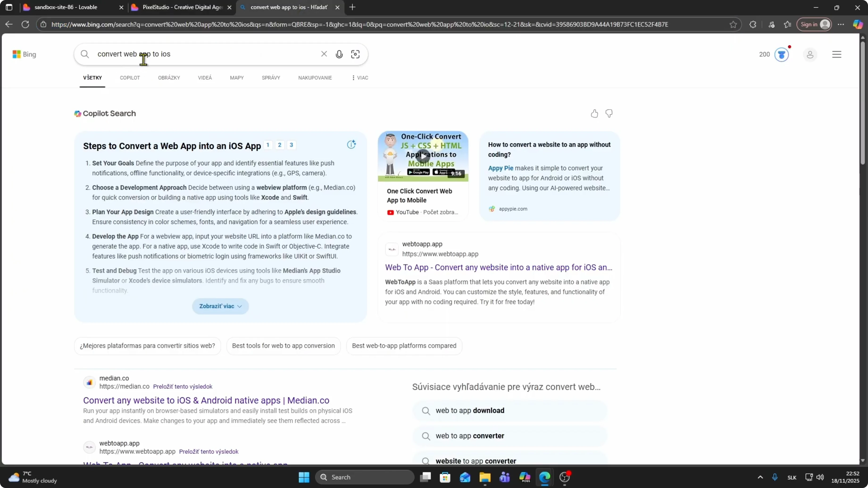Screen dimensions: 868x488
Task: Click Preložiť tento výsledok for webtoapp.app
Action: pyautogui.click(x=209, y=452)
